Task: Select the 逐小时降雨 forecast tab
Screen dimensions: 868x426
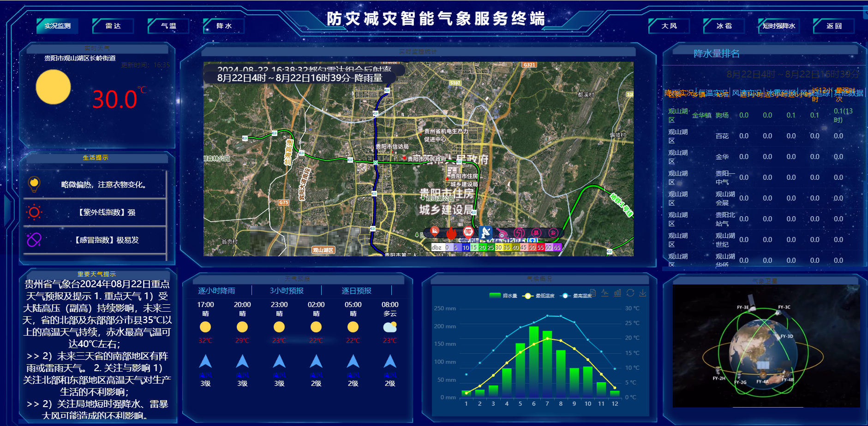Action: [217, 290]
